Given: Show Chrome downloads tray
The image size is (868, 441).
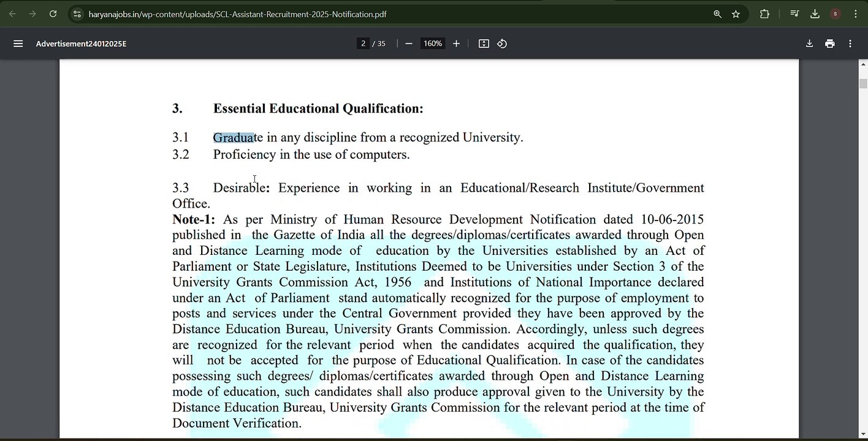Looking at the screenshot, I should [815, 14].
